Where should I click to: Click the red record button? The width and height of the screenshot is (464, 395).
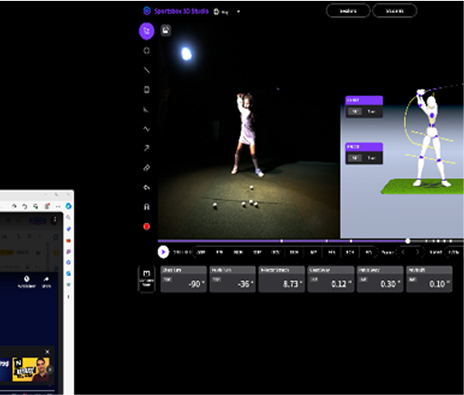pyautogui.click(x=146, y=227)
